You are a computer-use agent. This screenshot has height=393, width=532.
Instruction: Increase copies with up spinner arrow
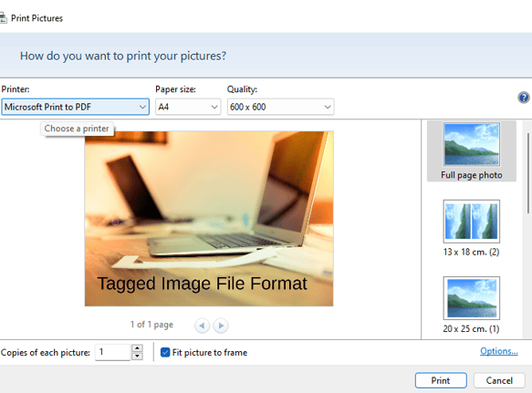click(137, 348)
